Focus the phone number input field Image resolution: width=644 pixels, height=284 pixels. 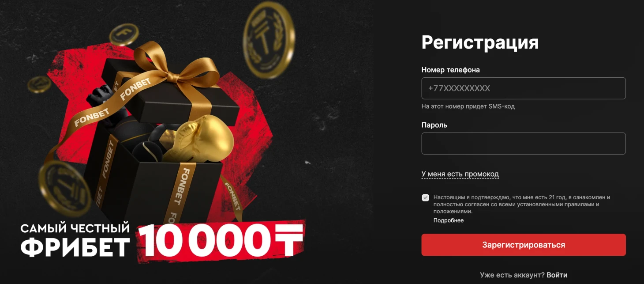524,88
